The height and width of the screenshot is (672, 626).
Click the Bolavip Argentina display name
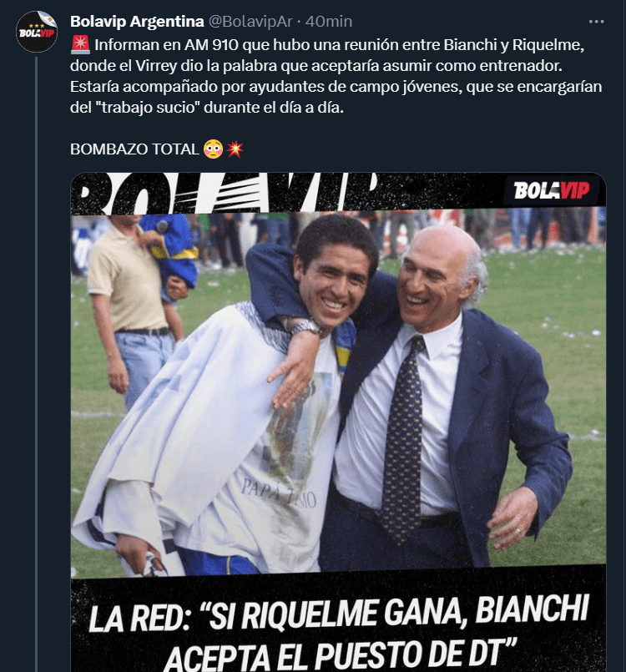tap(137, 22)
